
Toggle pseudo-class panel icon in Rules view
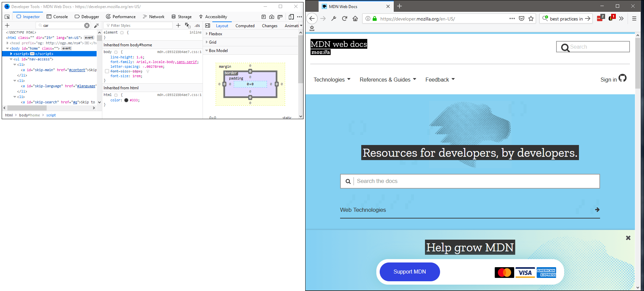click(188, 26)
